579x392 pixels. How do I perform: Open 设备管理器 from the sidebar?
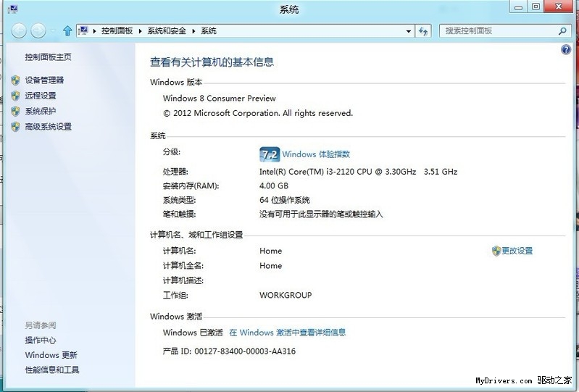(44, 80)
